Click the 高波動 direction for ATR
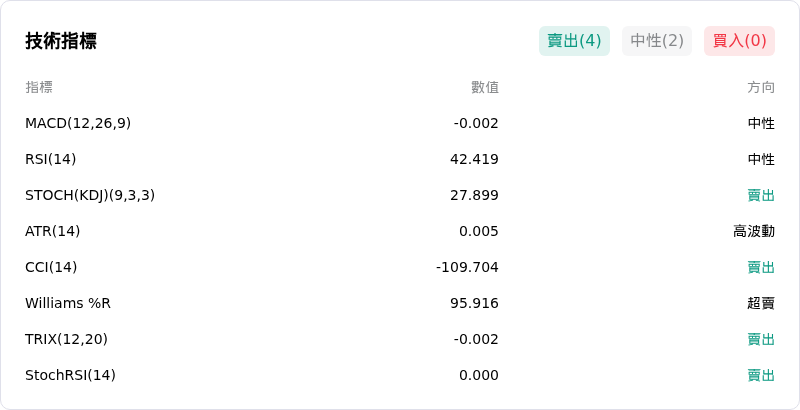The width and height of the screenshot is (800, 410). click(x=754, y=232)
